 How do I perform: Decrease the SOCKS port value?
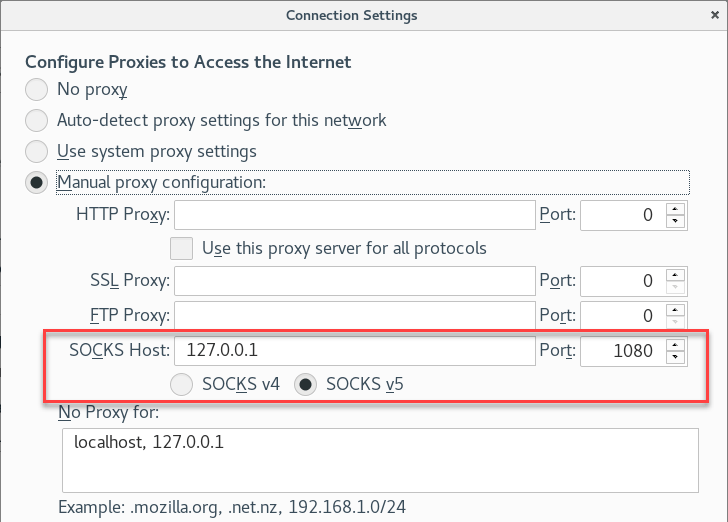pos(676,358)
